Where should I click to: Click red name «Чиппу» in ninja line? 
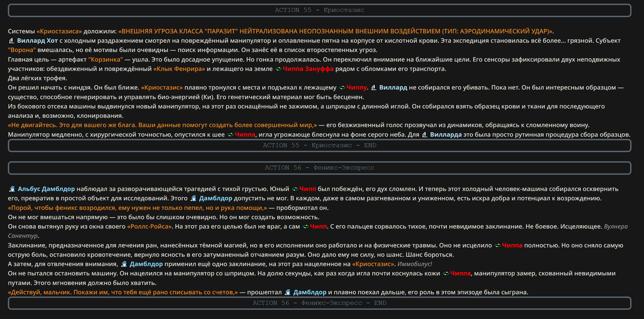[x=357, y=88]
